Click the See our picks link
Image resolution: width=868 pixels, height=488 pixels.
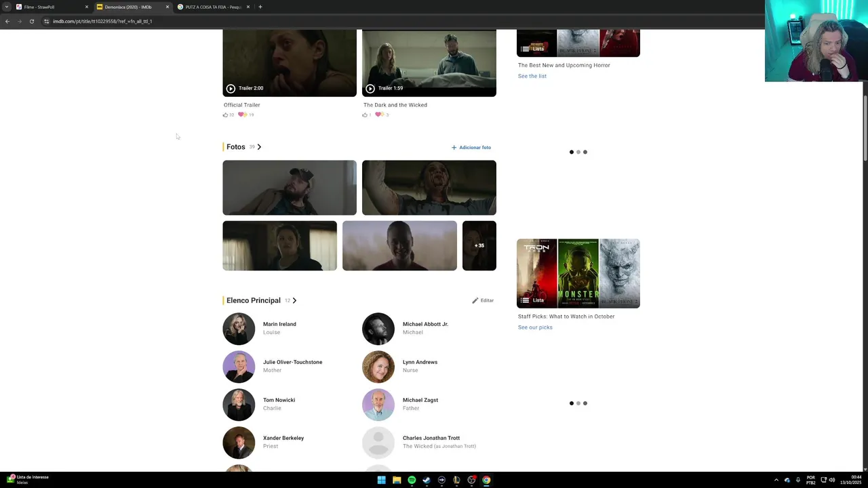(535, 327)
